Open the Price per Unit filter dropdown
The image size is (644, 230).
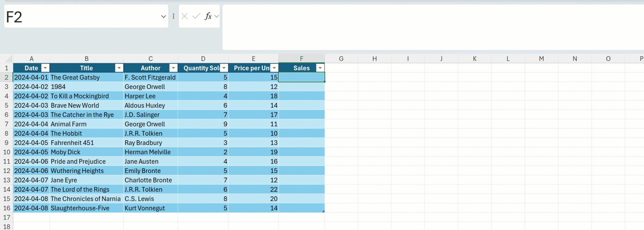[x=274, y=68]
